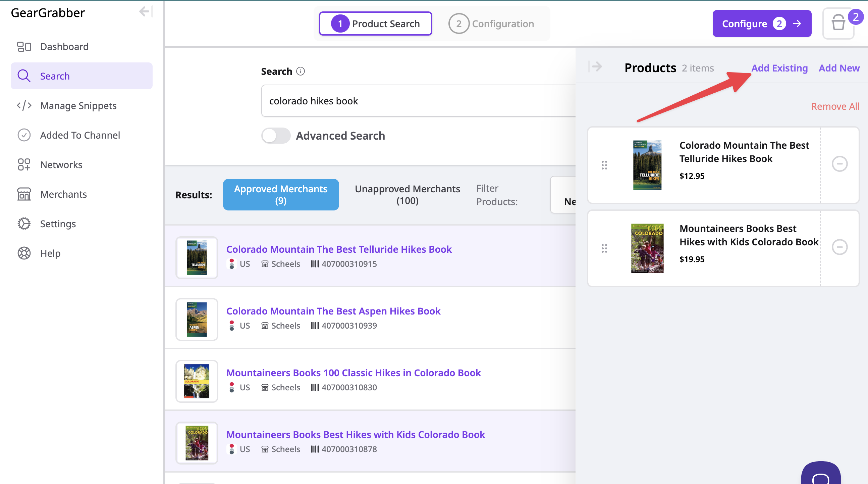Viewport: 868px width, 484px height.
Task: Remove Telluride Hikes Book with minus icon
Action: 839,164
